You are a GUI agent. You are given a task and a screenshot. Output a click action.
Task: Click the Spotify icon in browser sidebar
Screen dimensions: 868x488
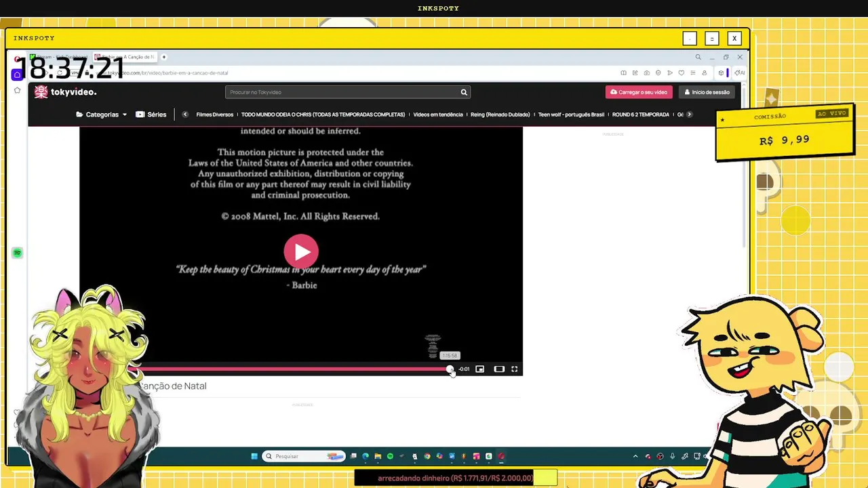(x=18, y=253)
